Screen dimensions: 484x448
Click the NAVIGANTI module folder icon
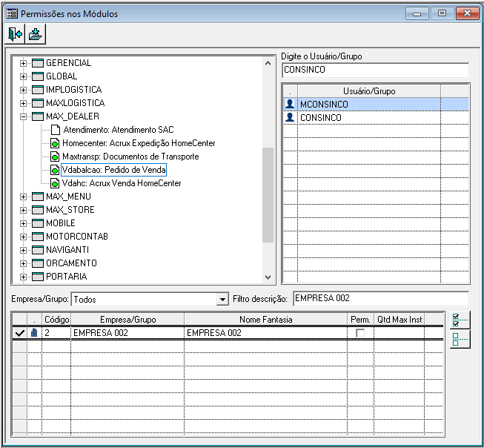(38, 250)
